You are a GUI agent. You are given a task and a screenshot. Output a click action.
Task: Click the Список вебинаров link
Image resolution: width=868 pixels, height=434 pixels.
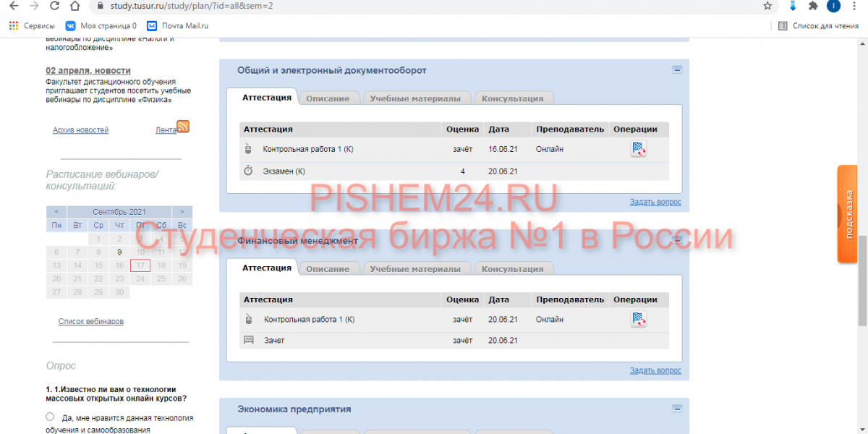[90, 321]
